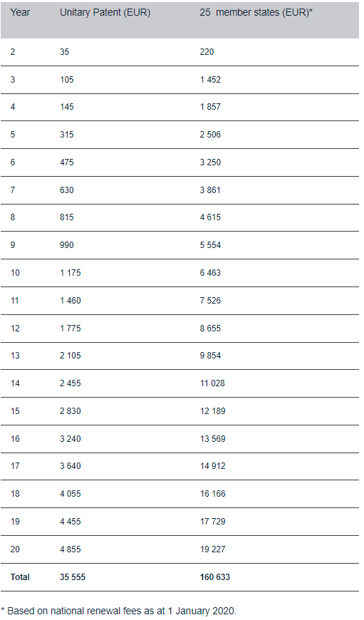Viewport: 364px width, 620px height.
Task: Click the 7 526 value in year 11
Action: pos(210,301)
